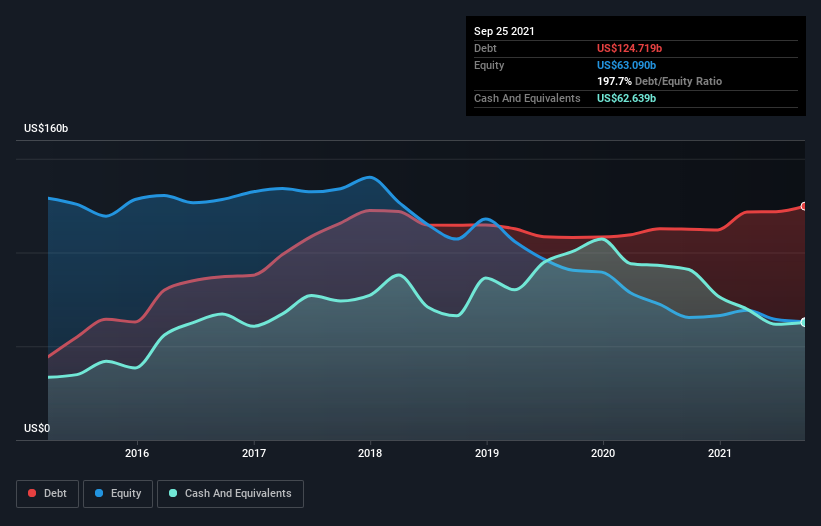The image size is (821, 526).
Task: Click the 2020 x-axis label
Action: 603,453
